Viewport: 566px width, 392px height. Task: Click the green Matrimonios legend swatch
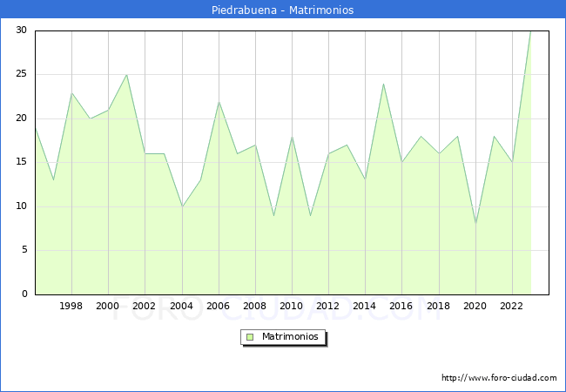(250, 336)
